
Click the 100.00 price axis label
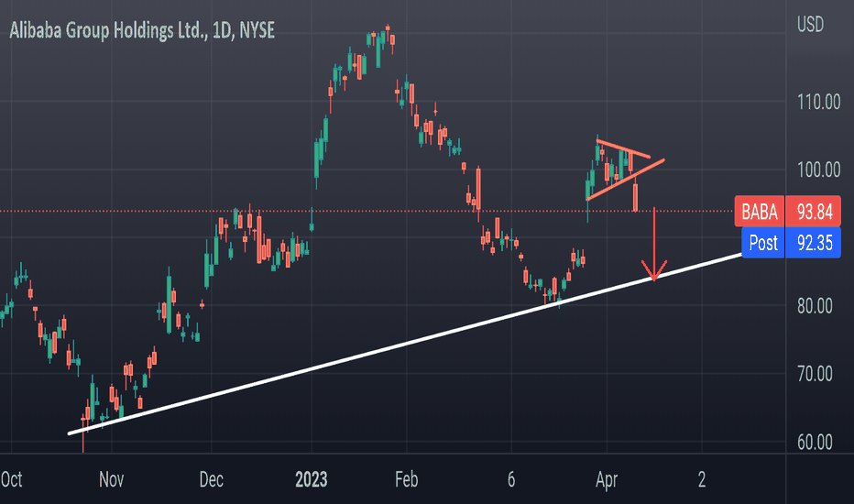(x=818, y=170)
